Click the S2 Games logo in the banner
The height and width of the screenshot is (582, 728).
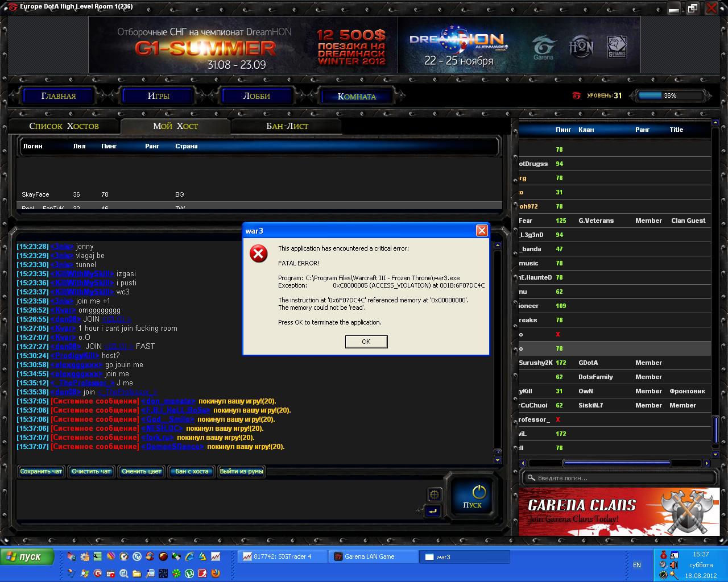pyautogui.click(x=617, y=47)
